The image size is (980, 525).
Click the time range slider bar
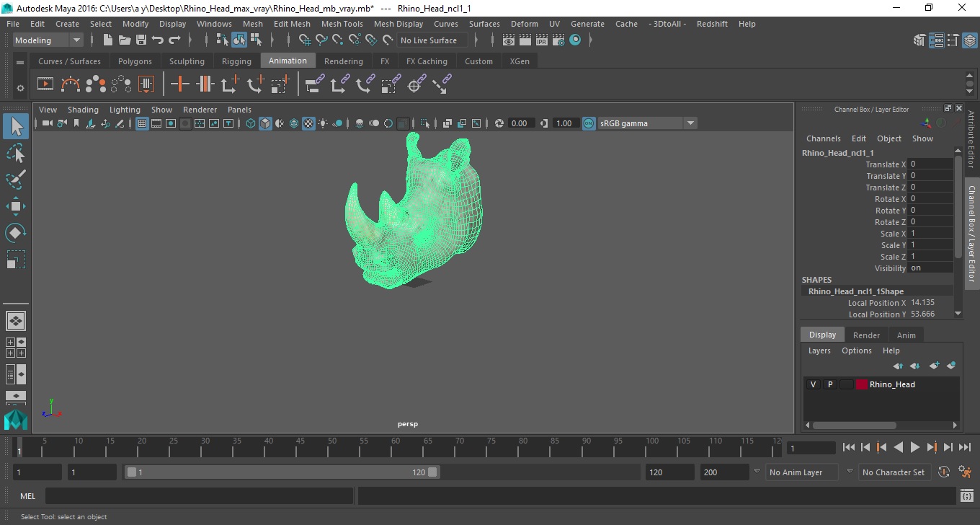pyautogui.click(x=282, y=472)
